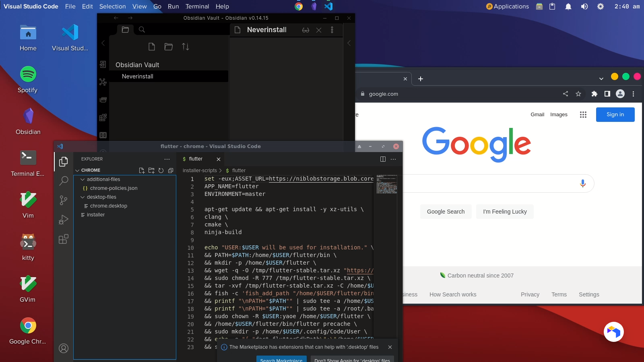Click the blue Sign in button on Google
This screenshot has width=644, height=362.
pos(615,115)
